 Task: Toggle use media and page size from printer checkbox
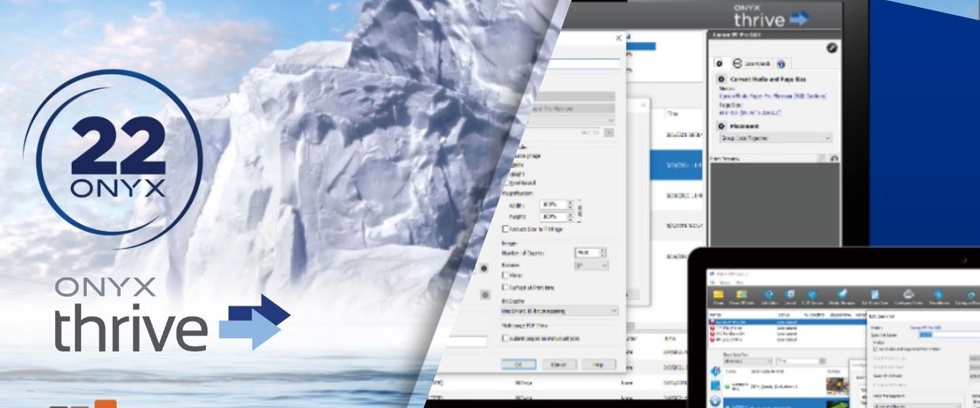(x=876, y=349)
